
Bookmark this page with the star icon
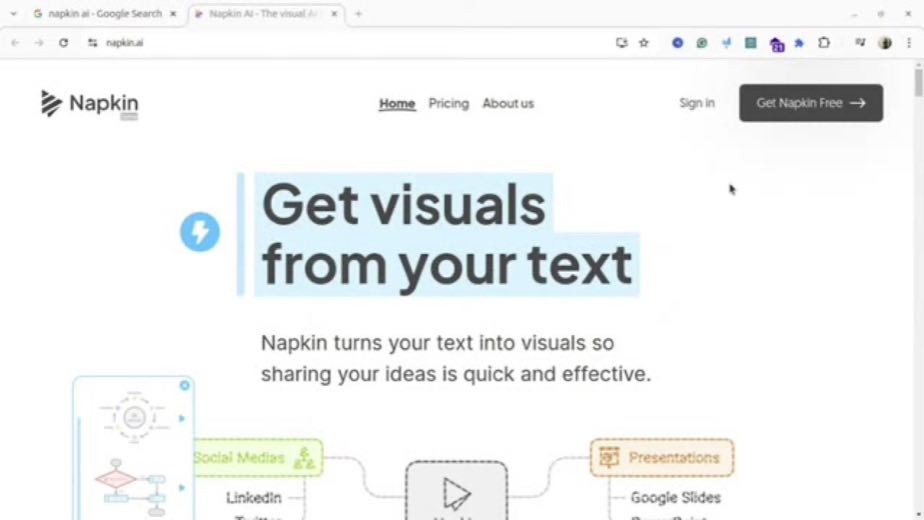[644, 42]
